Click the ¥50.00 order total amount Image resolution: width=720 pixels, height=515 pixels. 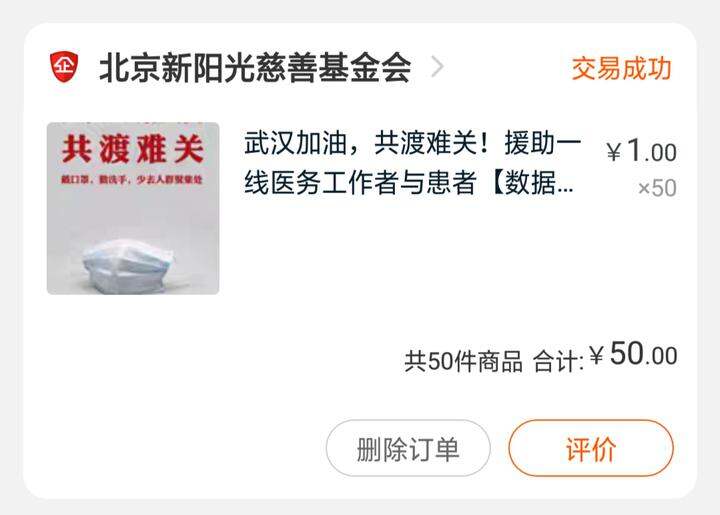pyautogui.click(x=634, y=354)
